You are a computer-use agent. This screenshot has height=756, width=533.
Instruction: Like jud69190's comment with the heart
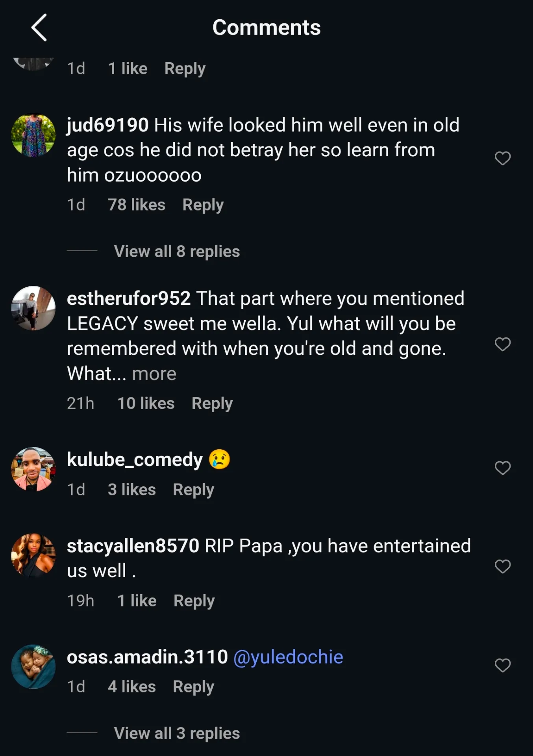click(503, 158)
